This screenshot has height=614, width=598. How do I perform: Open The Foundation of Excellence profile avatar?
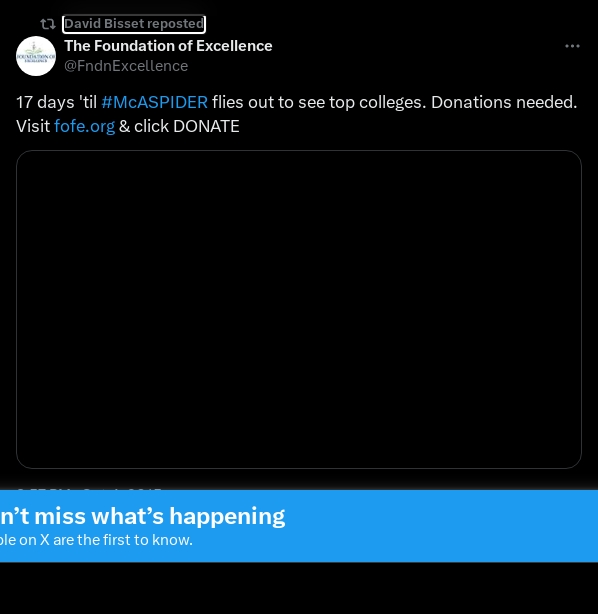tap(36, 56)
